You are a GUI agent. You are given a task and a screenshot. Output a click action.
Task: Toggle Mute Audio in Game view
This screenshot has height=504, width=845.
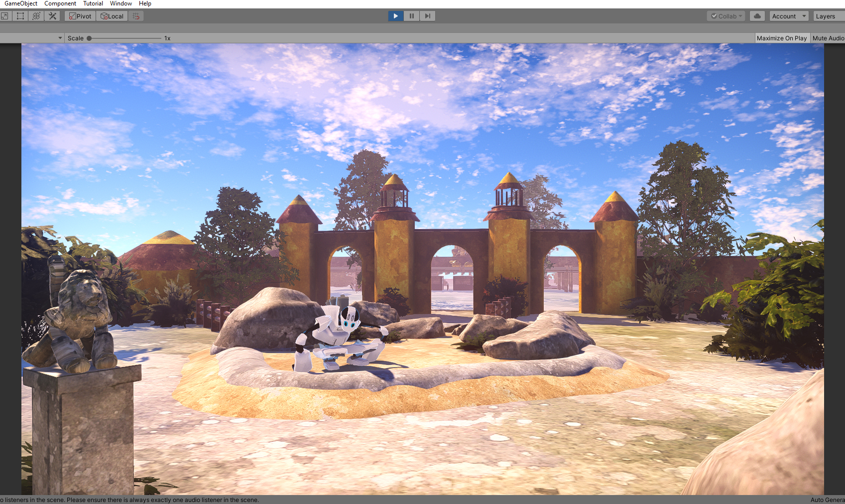pyautogui.click(x=828, y=38)
